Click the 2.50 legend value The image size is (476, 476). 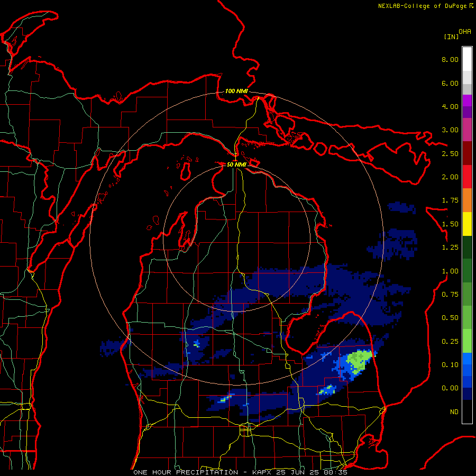click(450, 153)
